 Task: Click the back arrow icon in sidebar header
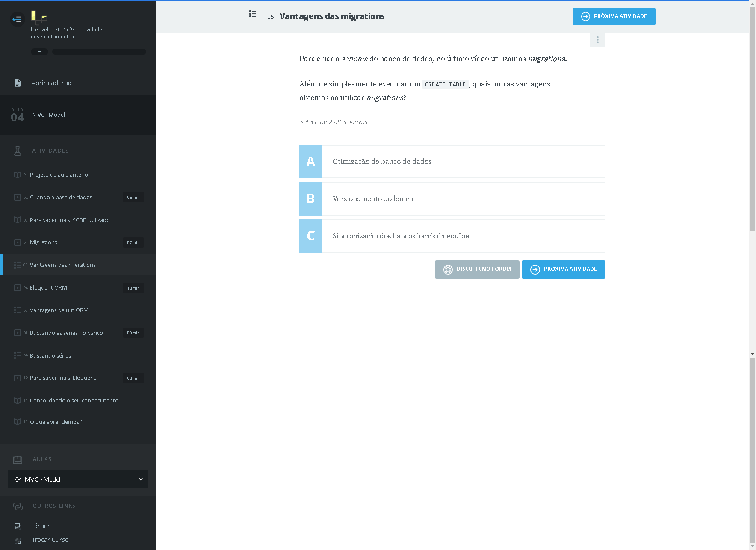pos(17,19)
